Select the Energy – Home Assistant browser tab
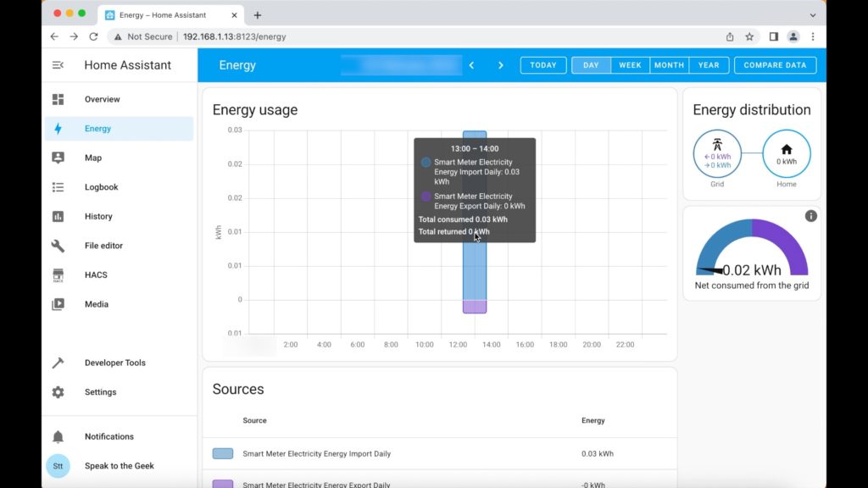Image resolution: width=868 pixels, height=488 pixels. 171,15
